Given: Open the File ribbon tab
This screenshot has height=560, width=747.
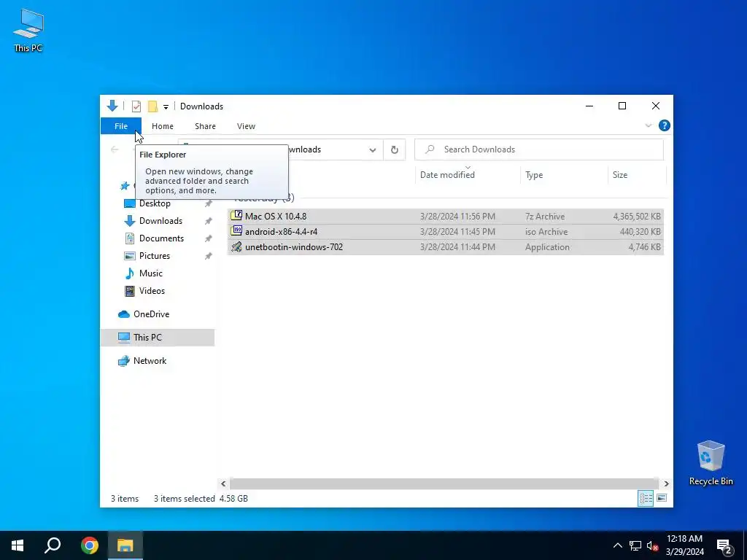Looking at the screenshot, I should pos(121,126).
